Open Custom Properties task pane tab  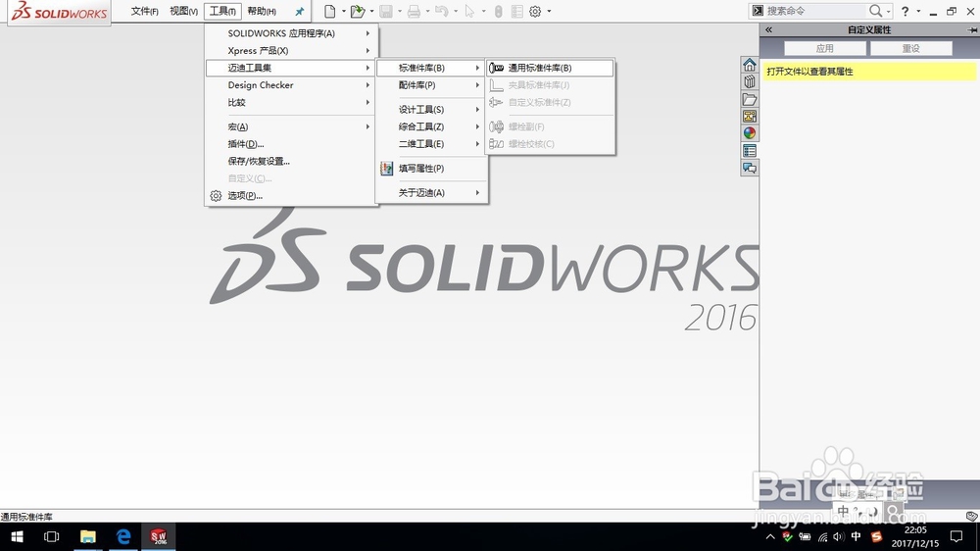point(750,151)
